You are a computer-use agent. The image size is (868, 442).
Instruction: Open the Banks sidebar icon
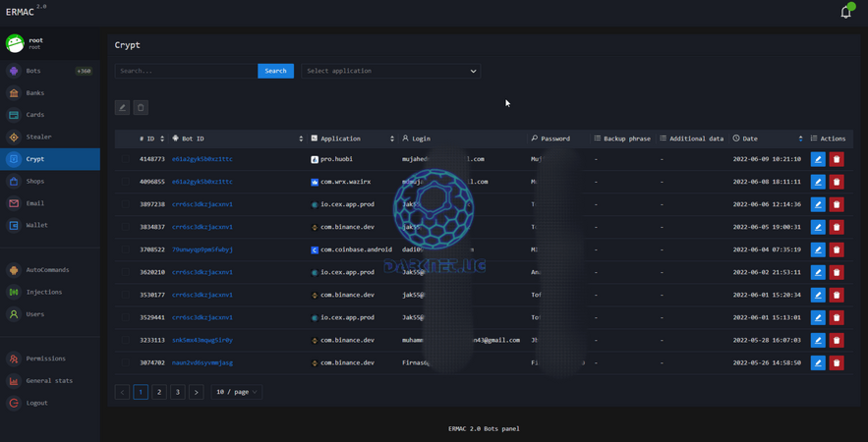(14, 93)
